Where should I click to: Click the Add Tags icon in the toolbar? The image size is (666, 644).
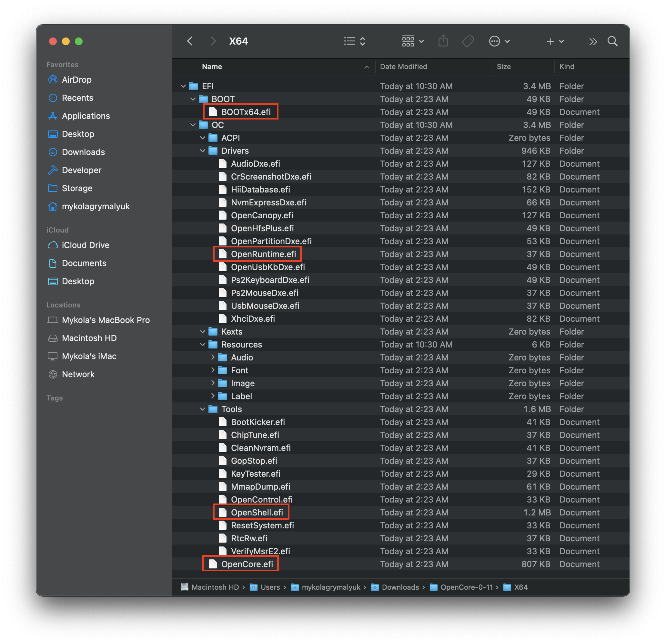468,41
